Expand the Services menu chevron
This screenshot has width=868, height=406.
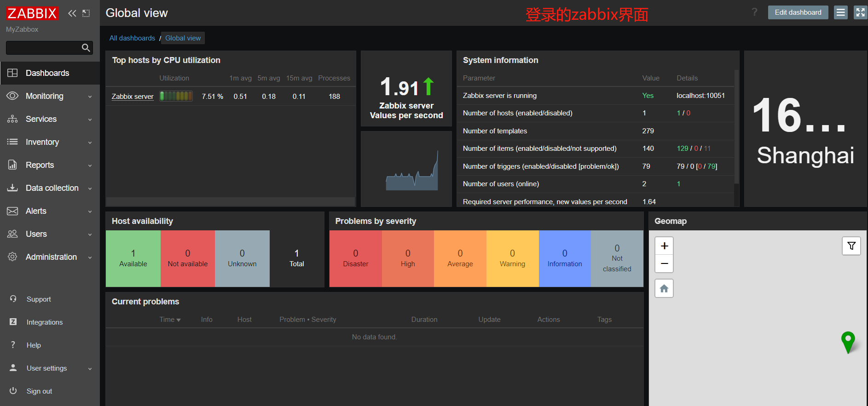click(90, 120)
